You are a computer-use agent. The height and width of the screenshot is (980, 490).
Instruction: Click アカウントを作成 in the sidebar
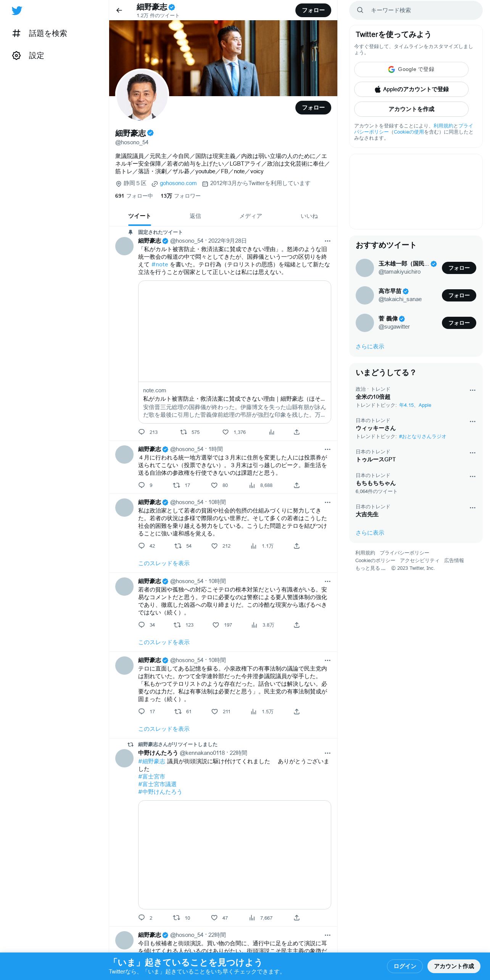click(x=411, y=109)
